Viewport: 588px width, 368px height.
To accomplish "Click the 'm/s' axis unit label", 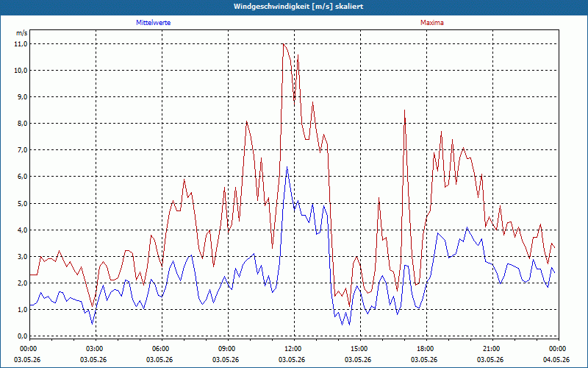I will tap(22, 33).
